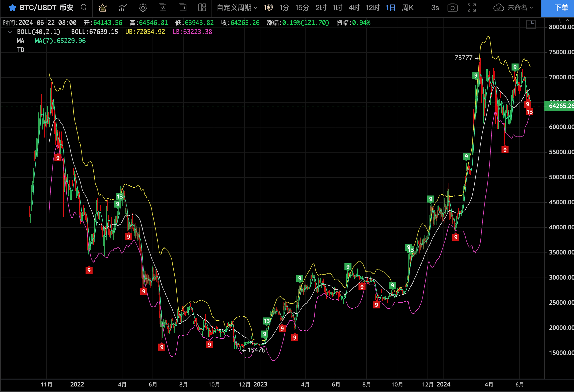Open the symbol search magnifier icon

(84, 7)
